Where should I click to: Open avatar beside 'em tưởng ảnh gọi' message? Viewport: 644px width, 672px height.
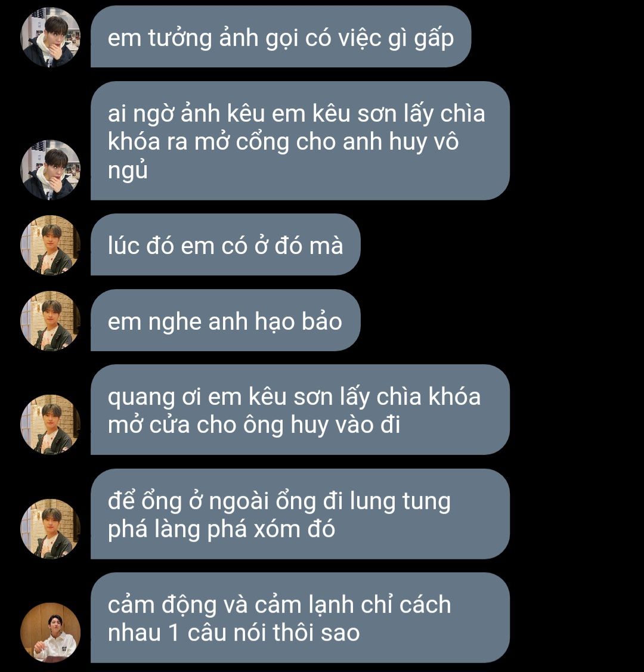tap(51, 38)
